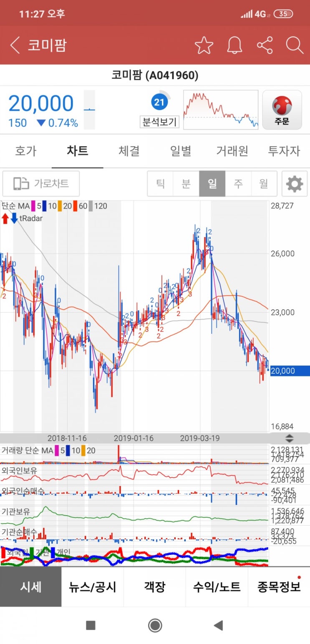
Task: Open the 거래원 tab
Action: tap(232, 151)
